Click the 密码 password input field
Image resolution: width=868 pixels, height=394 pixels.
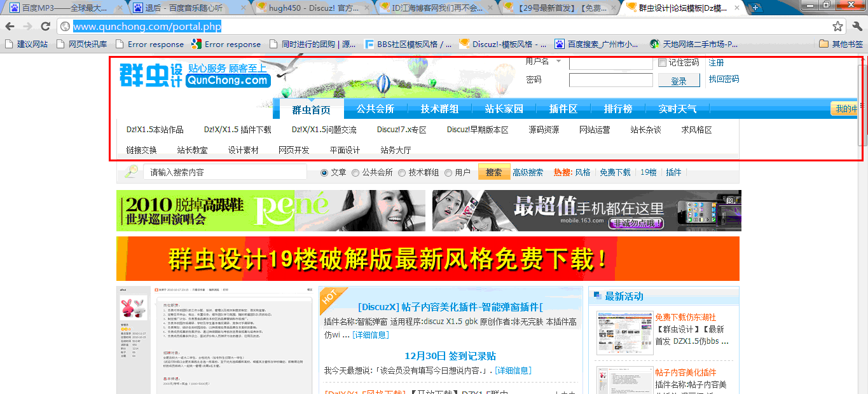point(610,80)
